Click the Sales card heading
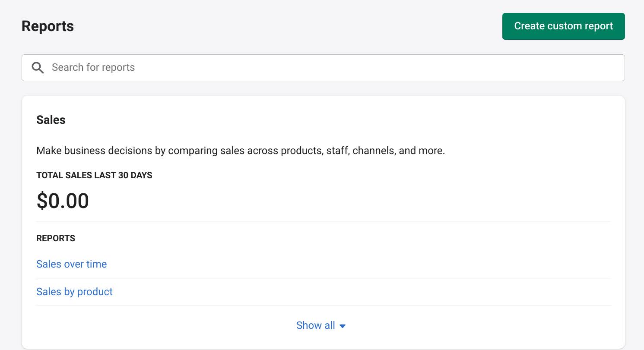The height and width of the screenshot is (350, 644). pyautogui.click(x=51, y=120)
